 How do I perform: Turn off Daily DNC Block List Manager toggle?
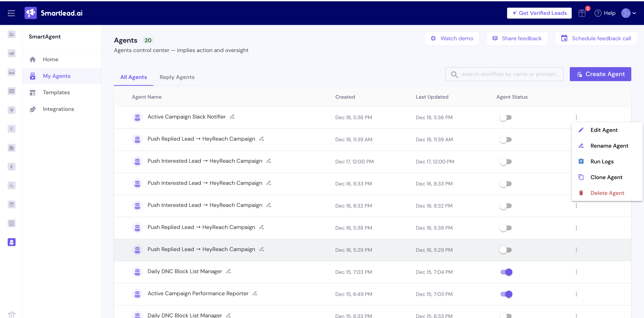pos(506,272)
